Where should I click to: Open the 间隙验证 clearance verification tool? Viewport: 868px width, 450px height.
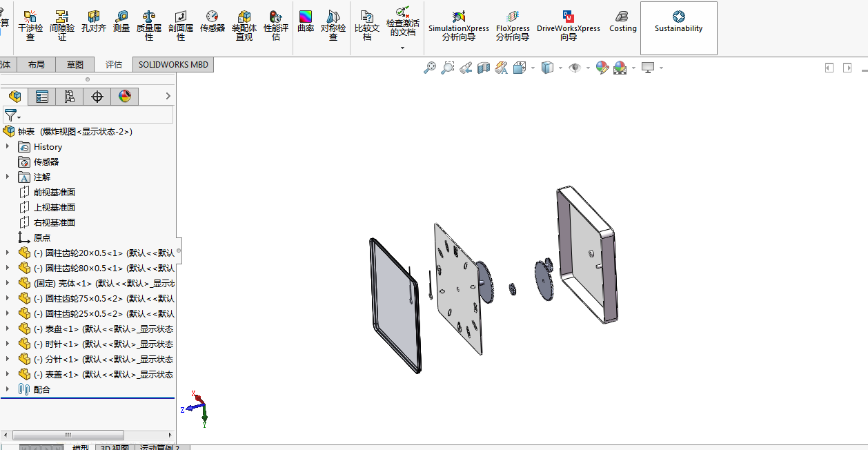point(62,26)
